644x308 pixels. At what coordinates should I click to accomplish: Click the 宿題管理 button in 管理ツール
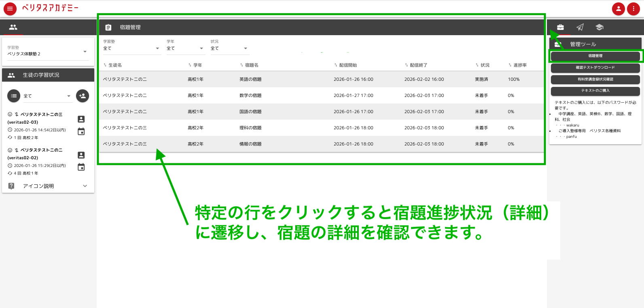[x=595, y=56]
